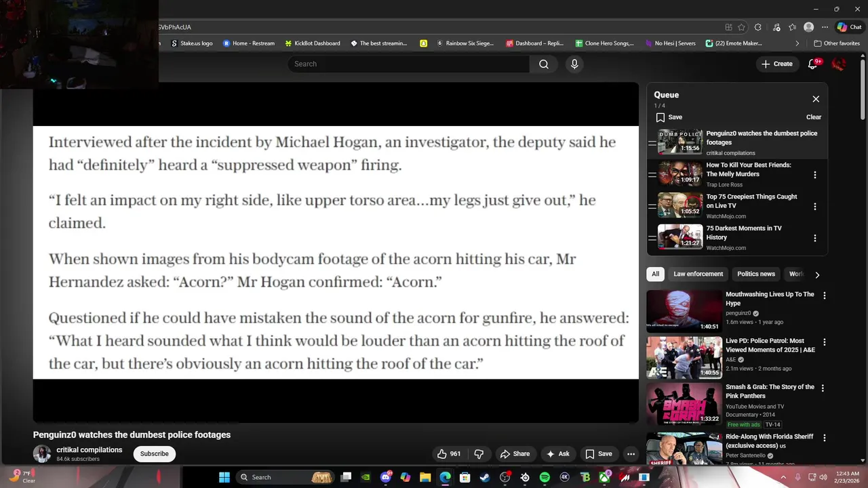Screen dimensions: 868x488
Task: Show hidden system tray icons chevron
Action: tap(783, 477)
